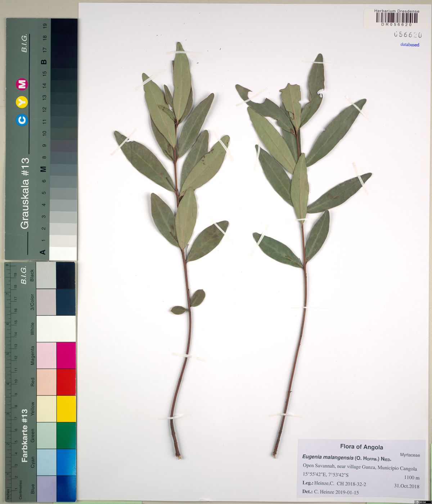Click the cyan C circle icon

click(x=22, y=120)
